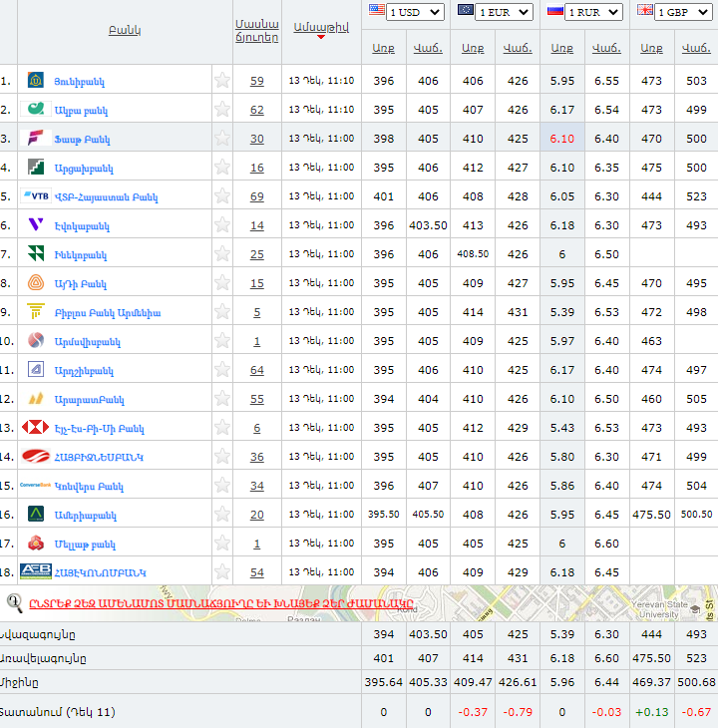Toggle the favorite star for Ամերիաբանկ
This screenshot has height=728, width=718.
click(x=222, y=514)
